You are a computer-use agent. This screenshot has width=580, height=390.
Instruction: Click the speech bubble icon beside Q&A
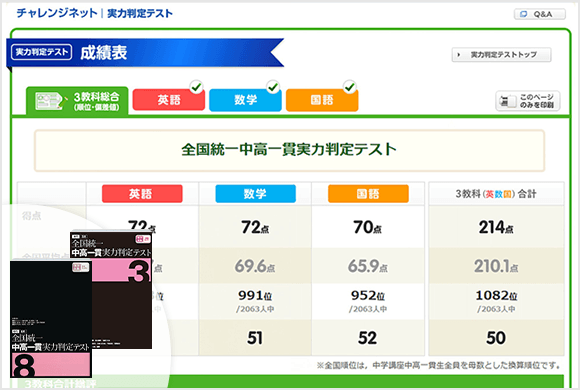[x=523, y=14]
